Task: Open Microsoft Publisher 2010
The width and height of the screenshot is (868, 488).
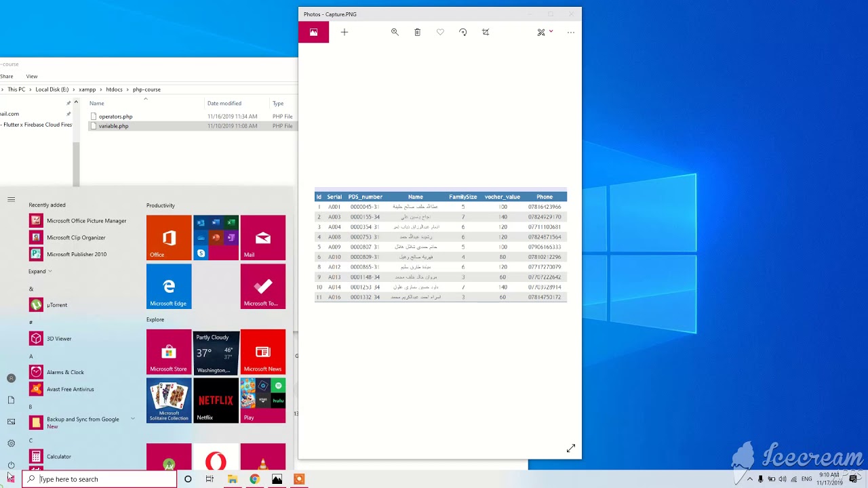Action: 68,254
